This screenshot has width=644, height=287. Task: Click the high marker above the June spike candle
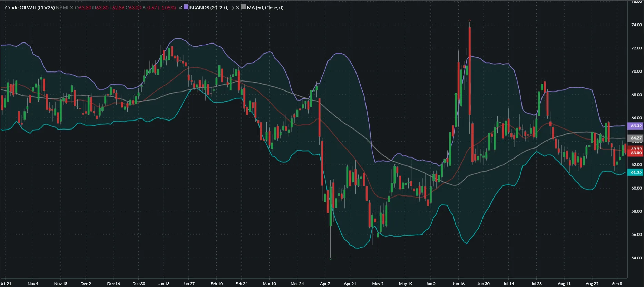470,21
